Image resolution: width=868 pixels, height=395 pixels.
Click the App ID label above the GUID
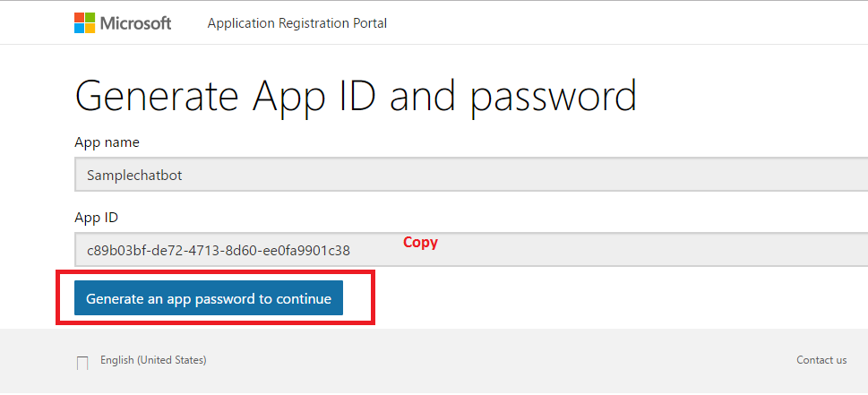[96, 218]
